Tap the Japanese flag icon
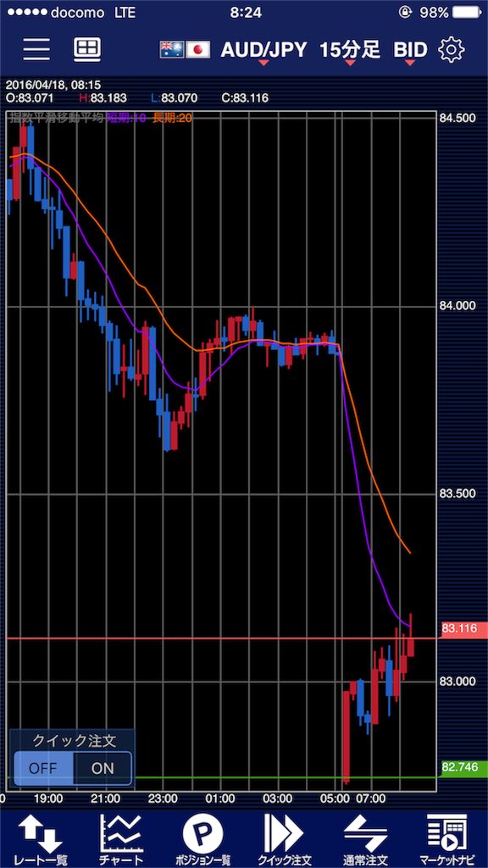Screen dimensions: 488x868 pos(197,50)
